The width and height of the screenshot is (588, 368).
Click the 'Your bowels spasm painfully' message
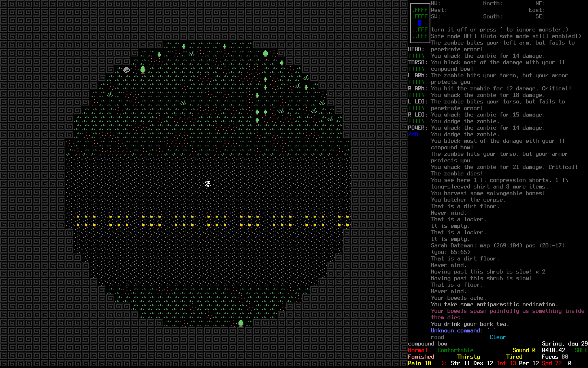coord(508,314)
